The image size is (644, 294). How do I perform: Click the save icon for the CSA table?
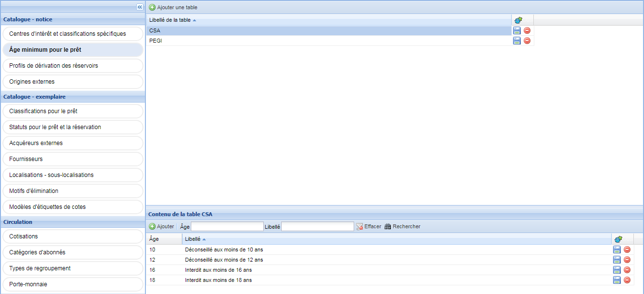click(517, 30)
